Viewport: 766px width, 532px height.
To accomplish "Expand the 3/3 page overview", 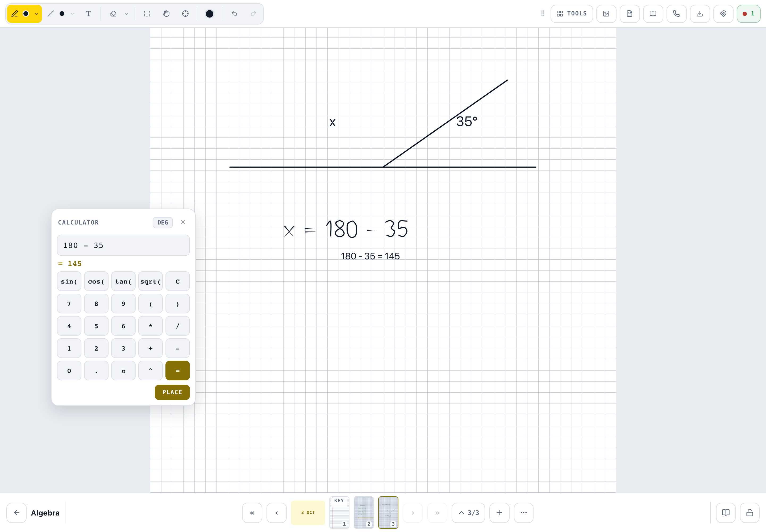I will pyautogui.click(x=468, y=513).
